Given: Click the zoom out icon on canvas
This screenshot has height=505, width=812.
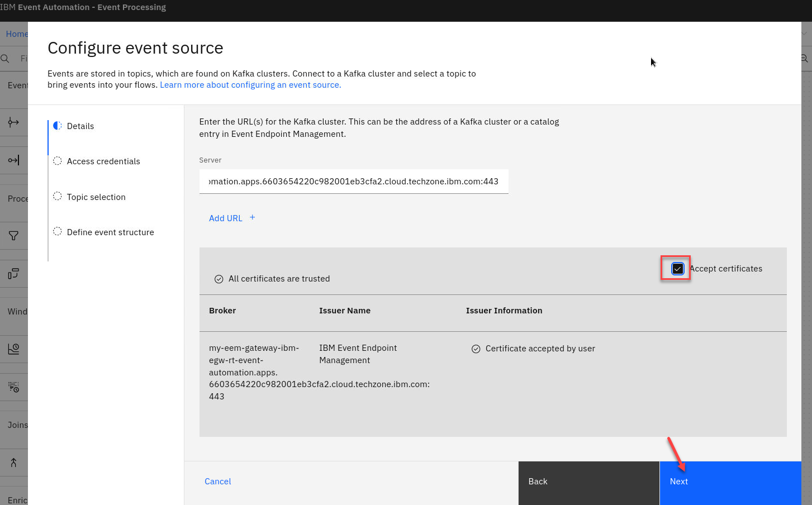Looking at the screenshot, I should (805, 59).
